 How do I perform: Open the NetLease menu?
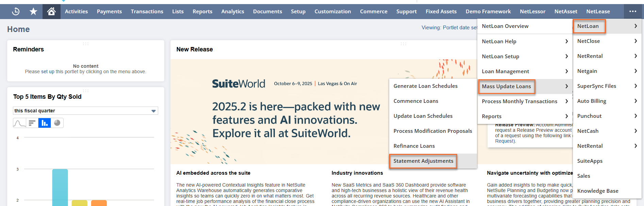[598, 12]
